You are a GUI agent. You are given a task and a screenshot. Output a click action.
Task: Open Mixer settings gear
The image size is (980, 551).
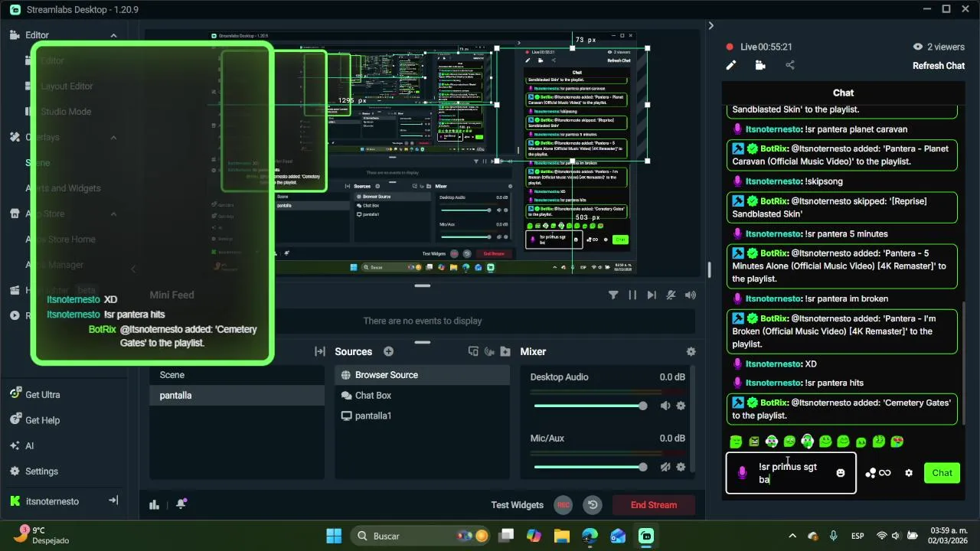tap(691, 352)
